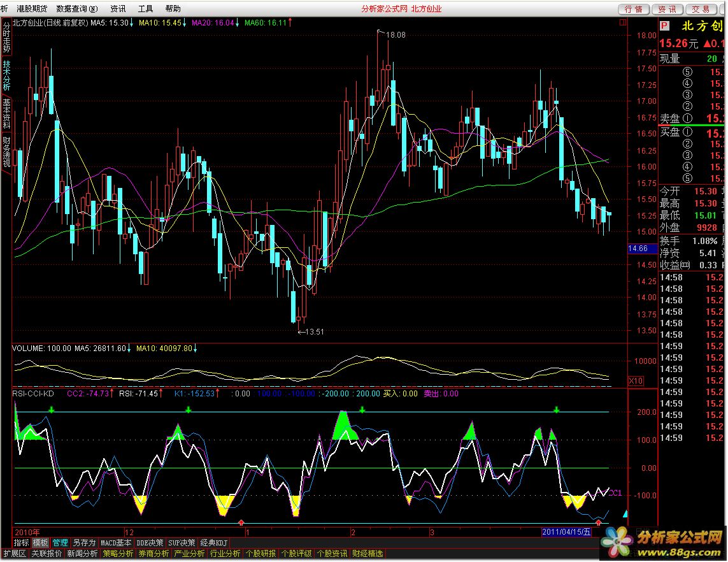
Task: Click the cyan arrow beside MA20 16.04
Action: tap(237, 23)
